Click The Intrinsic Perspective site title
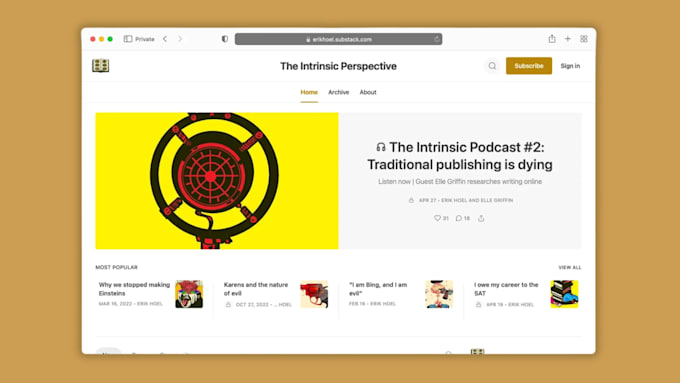Image resolution: width=680 pixels, height=383 pixels. click(x=338, y=66)
